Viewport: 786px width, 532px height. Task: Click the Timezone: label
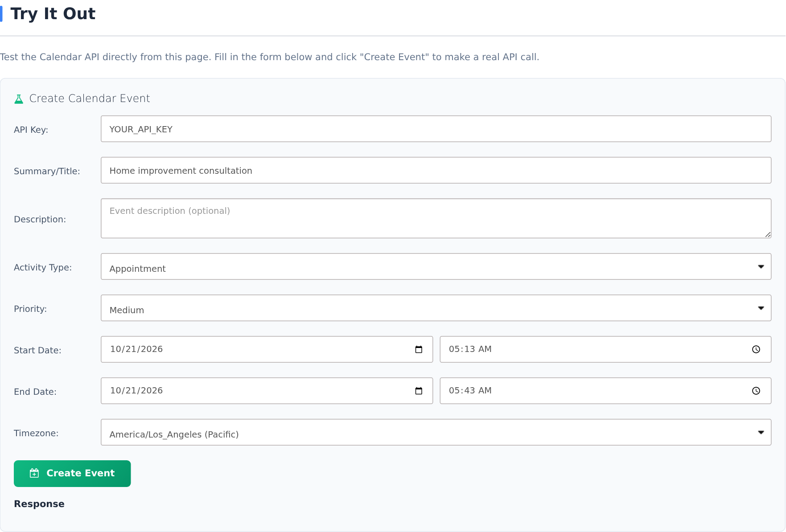pyautogui.click(x=36, y=433)
